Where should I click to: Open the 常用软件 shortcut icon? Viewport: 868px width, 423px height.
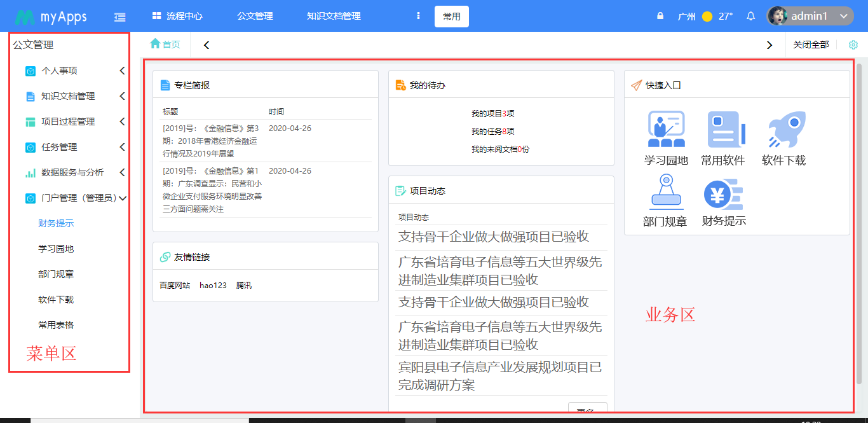[x=723, y=130]
